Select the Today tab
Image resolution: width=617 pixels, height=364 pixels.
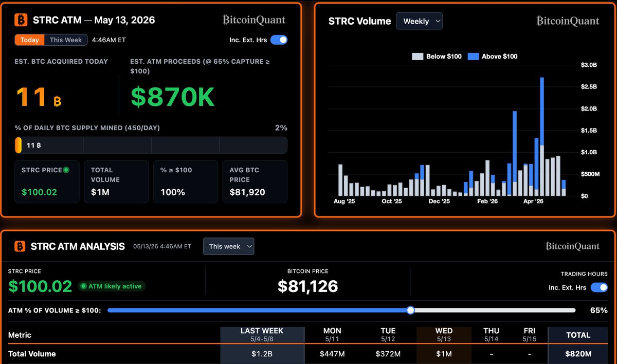point(29,40)
